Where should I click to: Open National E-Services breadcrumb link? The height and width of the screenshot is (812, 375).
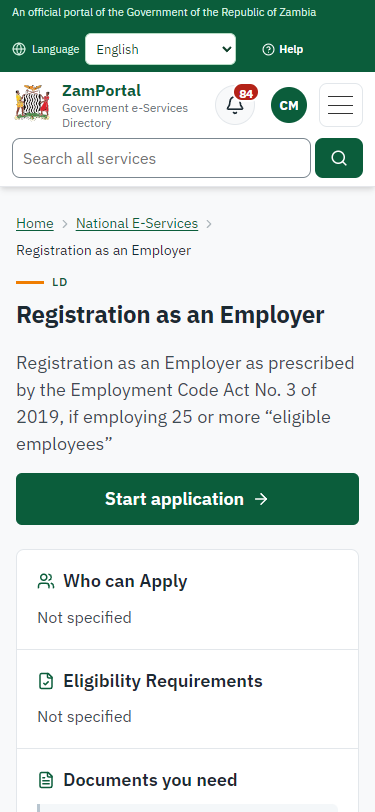click(x=137, y=223)
